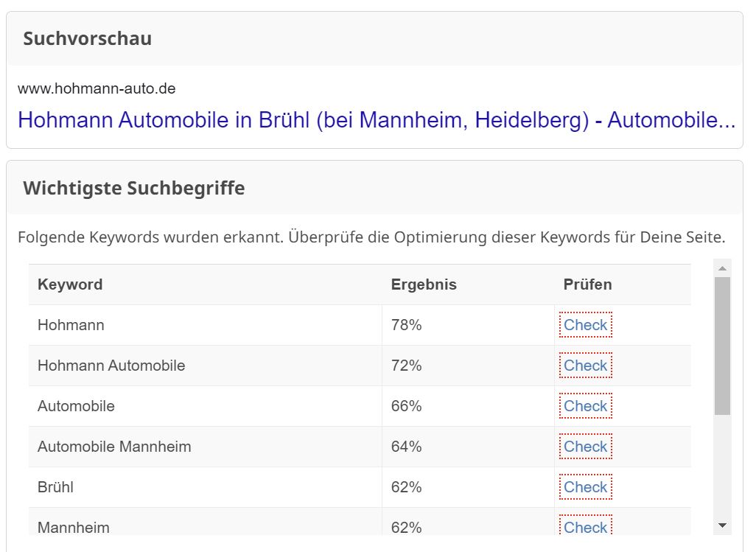Click the scrollbar track below the thumb
Viewport: 756px width, 552px height.
[x=722, y=464]
